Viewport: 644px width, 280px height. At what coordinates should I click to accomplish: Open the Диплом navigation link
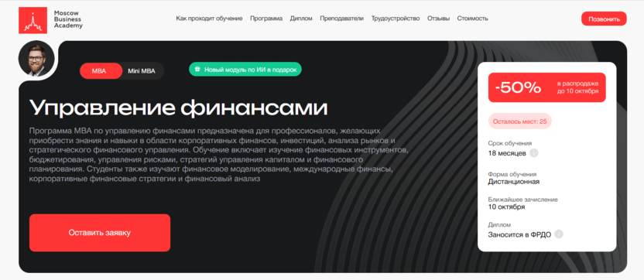pyautogui.click(x=301, y=19)
